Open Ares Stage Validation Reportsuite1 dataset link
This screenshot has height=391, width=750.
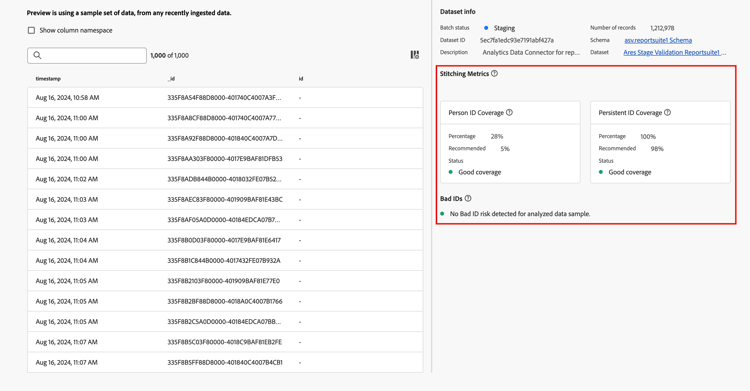[x=675, y=53]
